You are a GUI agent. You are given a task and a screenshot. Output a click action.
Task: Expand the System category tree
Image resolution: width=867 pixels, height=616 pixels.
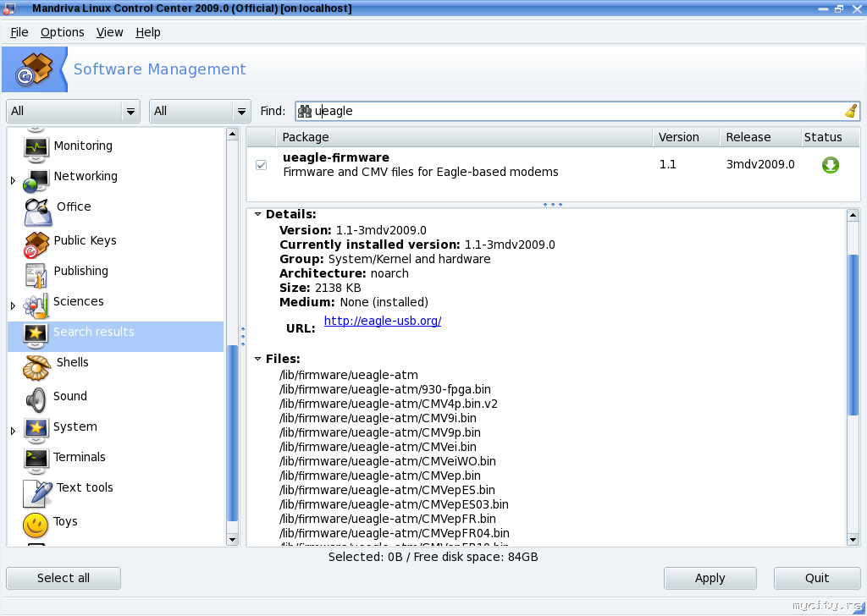(x=14, y=431)
